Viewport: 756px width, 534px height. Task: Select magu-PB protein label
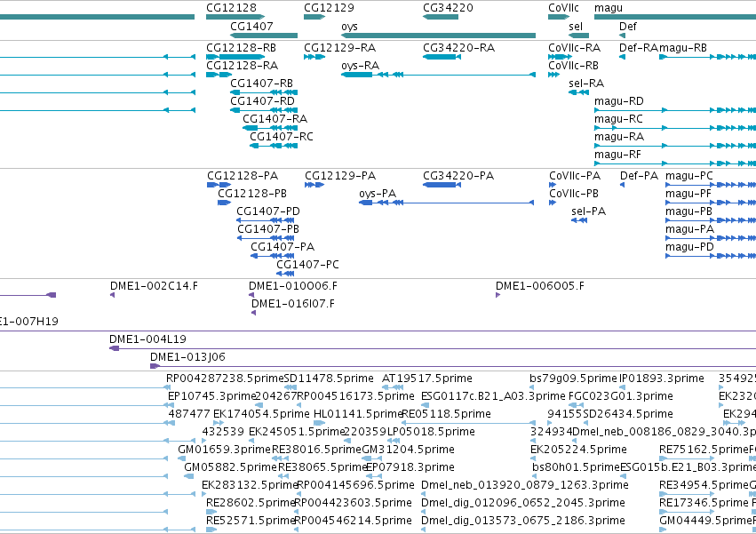pyautogui.click(x=688, y=212)
